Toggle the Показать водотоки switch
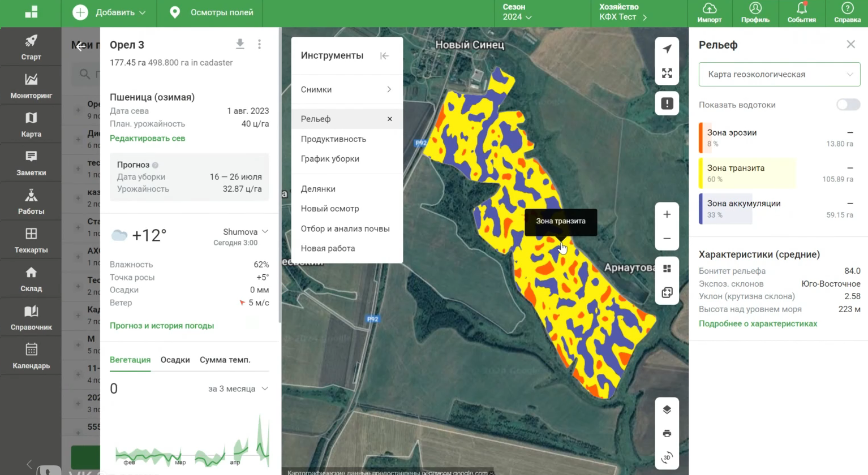Viewport: 868px width, 475px height. pyautogui.click(x=848, y=105)
